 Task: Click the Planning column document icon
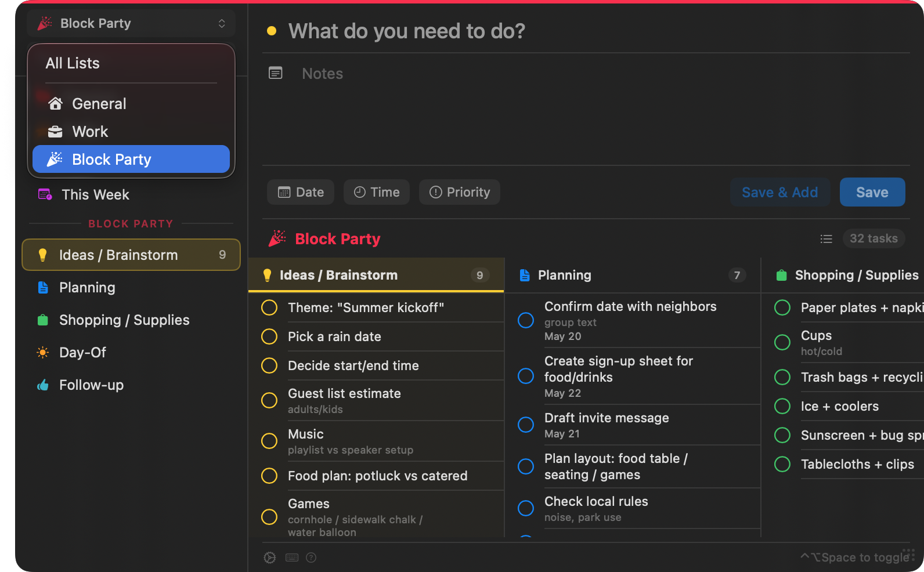click(x=525, y=275)
